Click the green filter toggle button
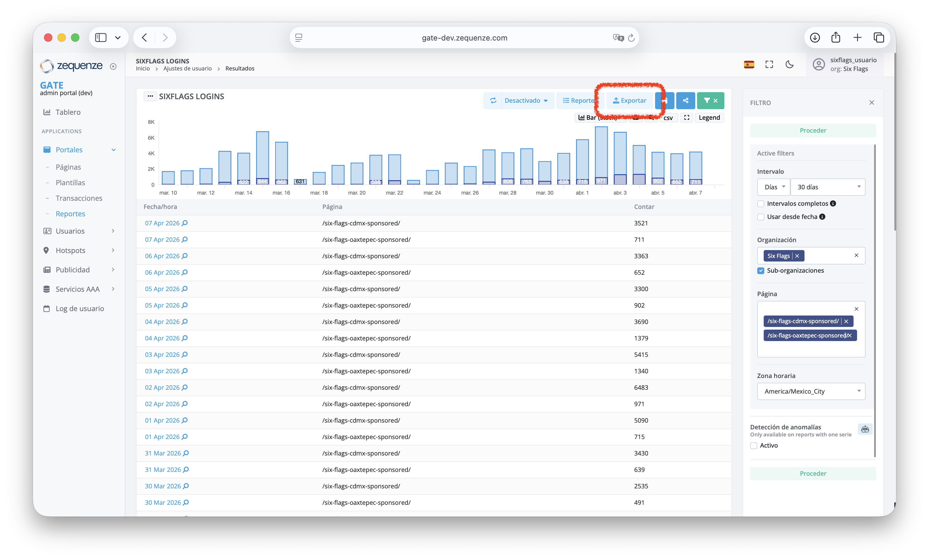 (x=710, y=101)
